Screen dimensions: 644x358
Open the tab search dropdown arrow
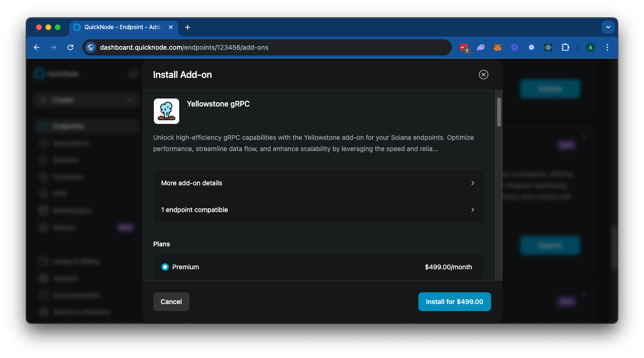(608, 27)
